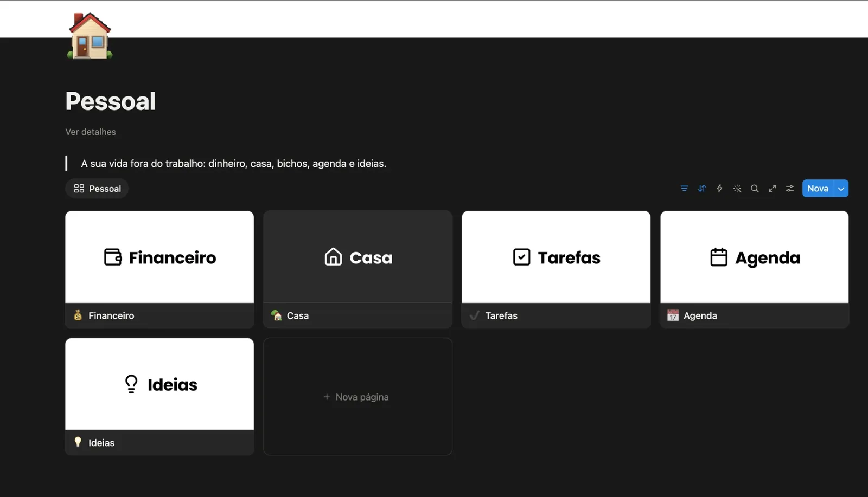
Task: Open the Financeiro card cover image
Action: click(x=159, y=257)
